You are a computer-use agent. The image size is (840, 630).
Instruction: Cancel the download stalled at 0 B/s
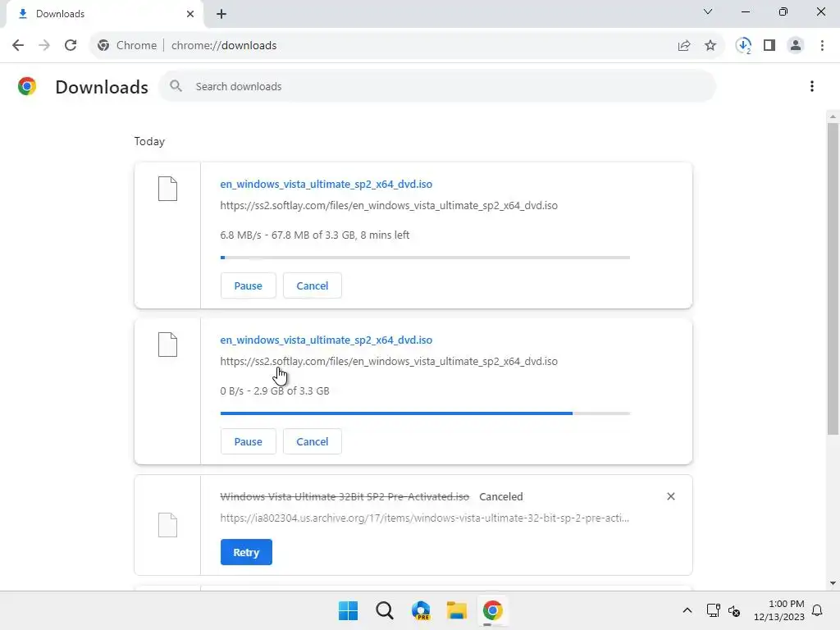tap(313, 441)
